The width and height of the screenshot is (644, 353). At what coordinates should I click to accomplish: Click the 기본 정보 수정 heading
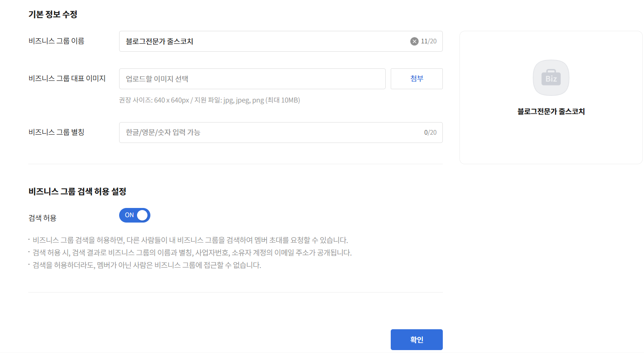click(53, 14)
